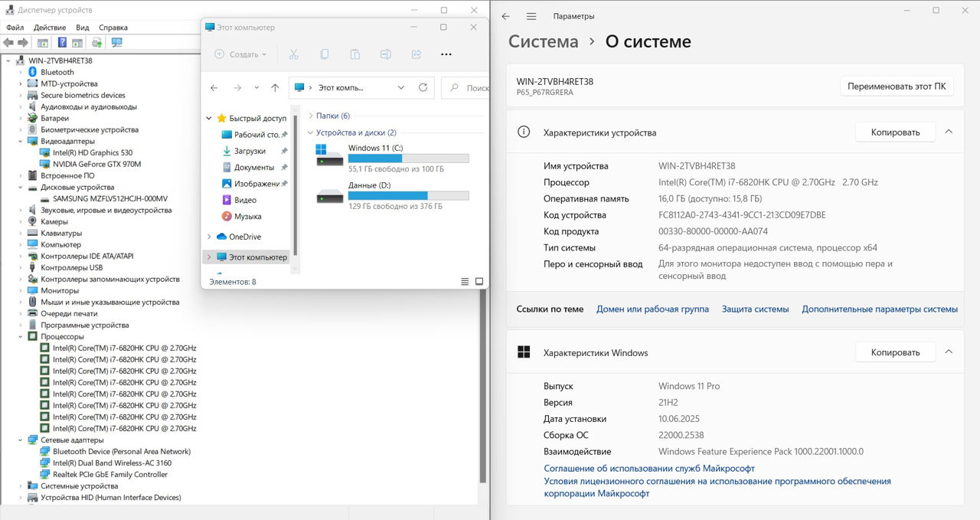Screen dimensions: 980x520
Task: Click the scan for hardware changes monitor icon
Action: tap(116, 43)
